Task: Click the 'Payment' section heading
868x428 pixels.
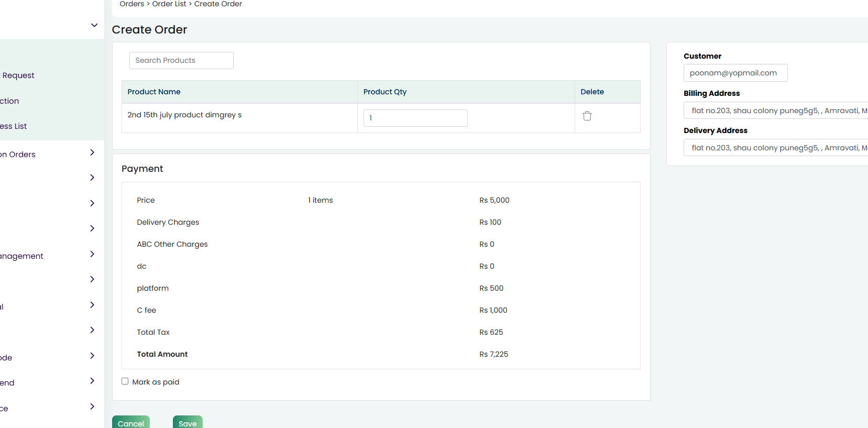Action: [142, 169]
